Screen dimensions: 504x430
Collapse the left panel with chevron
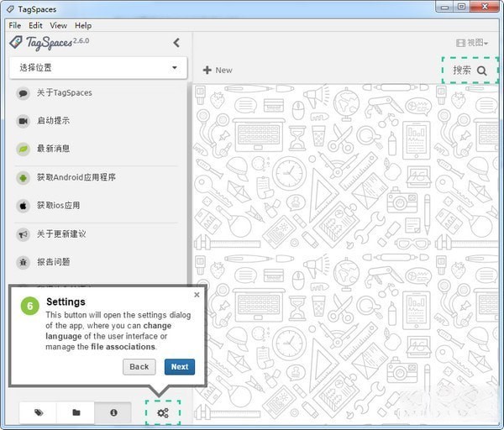pyautogui.click(x=176, y=43)
